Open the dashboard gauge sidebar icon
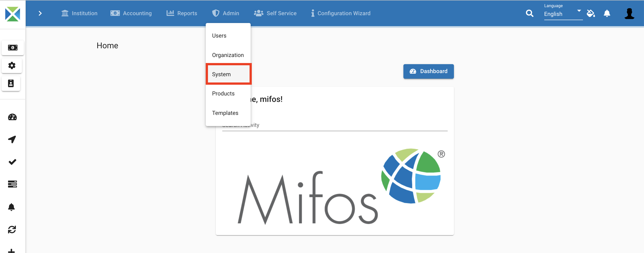The image size is (644, 253). [12, 117]
